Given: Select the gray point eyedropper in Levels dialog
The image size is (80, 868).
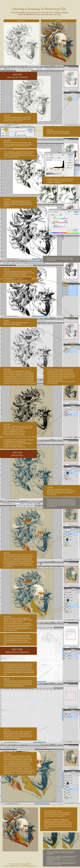Looking at the screenshot, I should click(70, 165).
